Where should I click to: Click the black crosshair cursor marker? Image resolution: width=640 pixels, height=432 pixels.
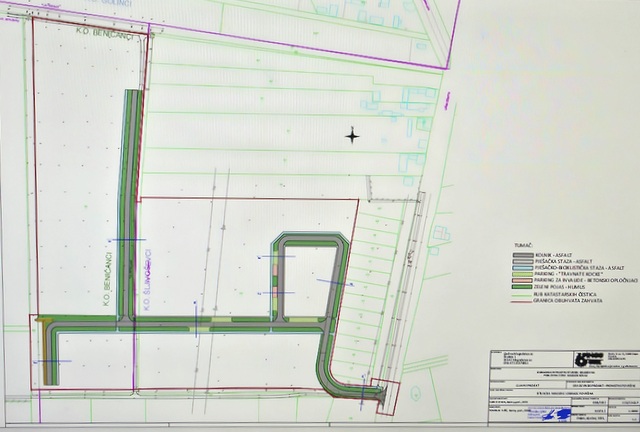[x=352, y=135]
